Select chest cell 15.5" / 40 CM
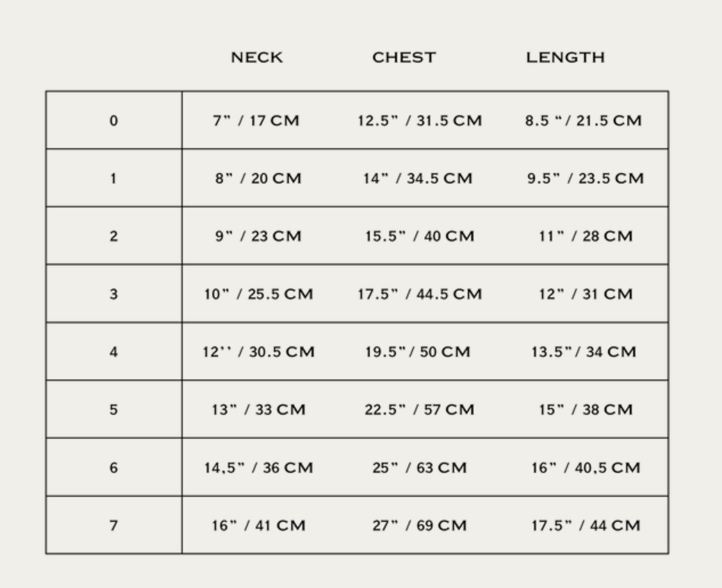722x588 pixels. [420, 236]
